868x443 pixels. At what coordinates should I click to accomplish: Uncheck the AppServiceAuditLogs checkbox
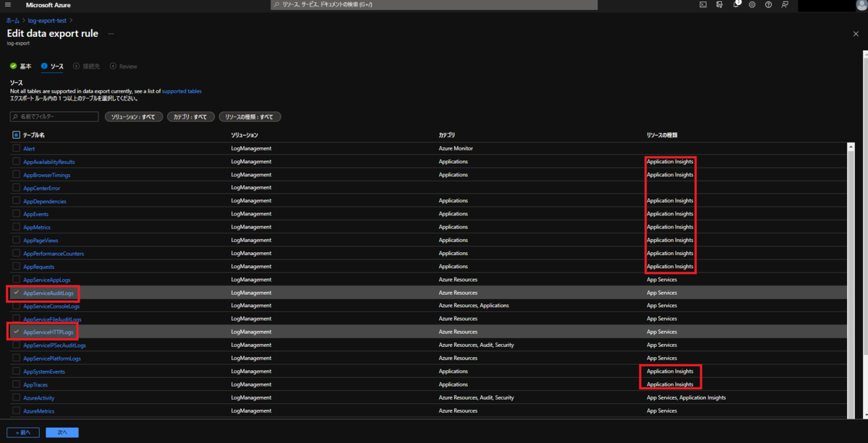tap(16, 293)
